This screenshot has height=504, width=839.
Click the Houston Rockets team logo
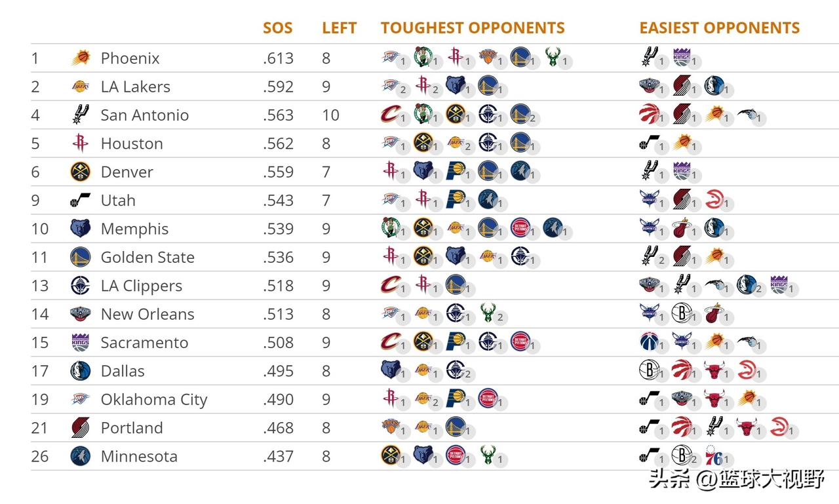click(81, 144)
